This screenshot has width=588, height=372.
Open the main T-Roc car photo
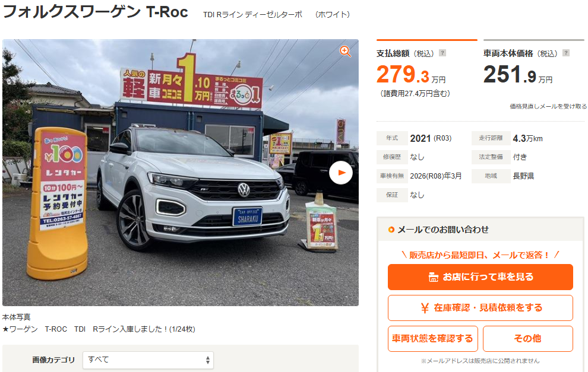(181, 173)
